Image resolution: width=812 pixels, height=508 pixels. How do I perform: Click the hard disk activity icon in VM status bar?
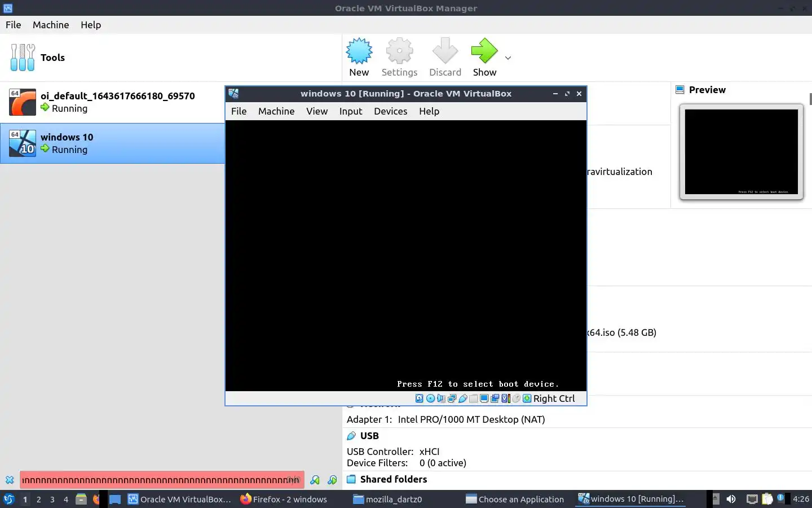pyautogui.click(x=419, y=398)
